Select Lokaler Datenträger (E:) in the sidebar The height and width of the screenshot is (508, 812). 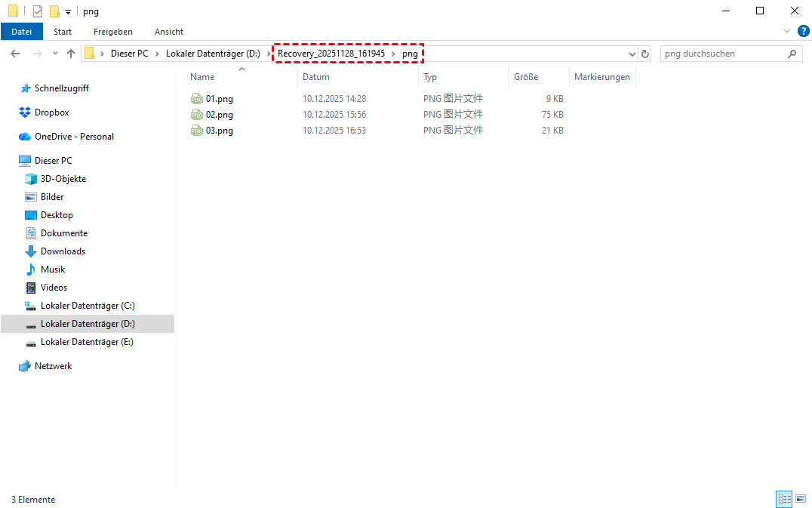87,342
